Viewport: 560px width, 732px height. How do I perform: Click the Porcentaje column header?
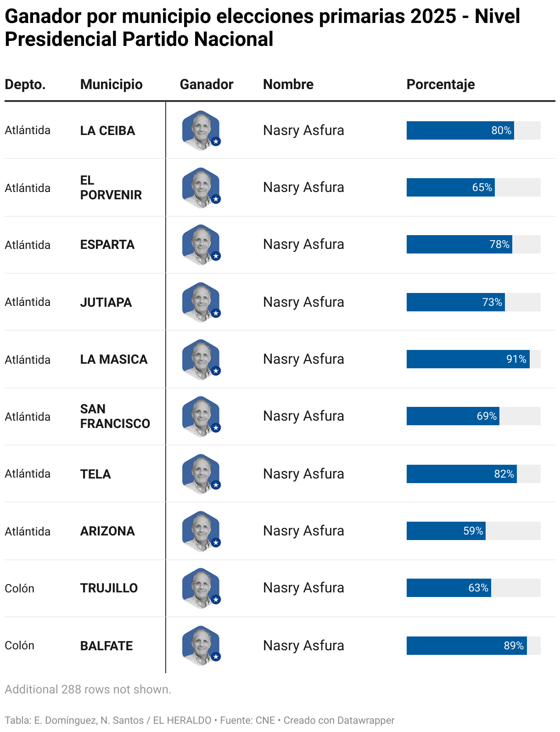[x=441, y=84]
